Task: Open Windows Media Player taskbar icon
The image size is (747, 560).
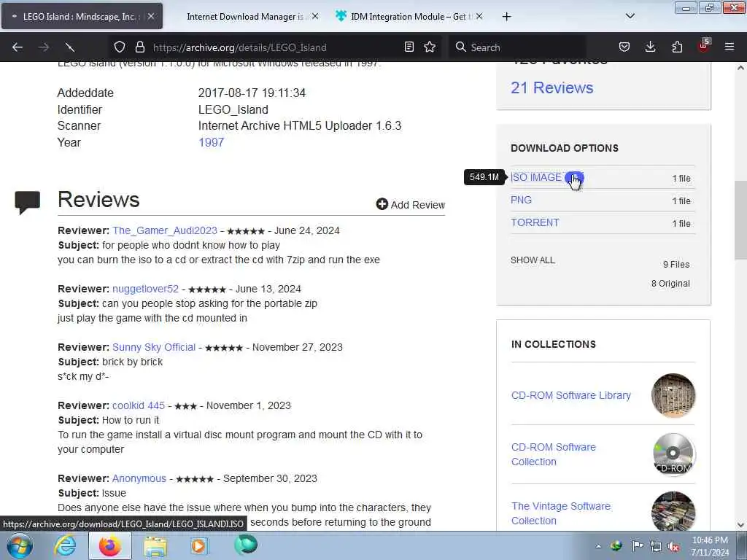Action: tap(199, 545)
